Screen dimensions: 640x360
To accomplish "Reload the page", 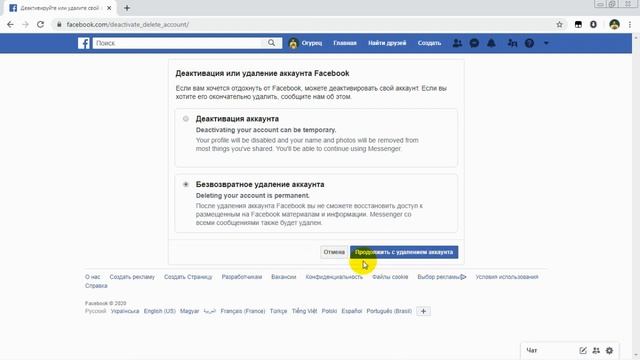I will click(40, 24).
